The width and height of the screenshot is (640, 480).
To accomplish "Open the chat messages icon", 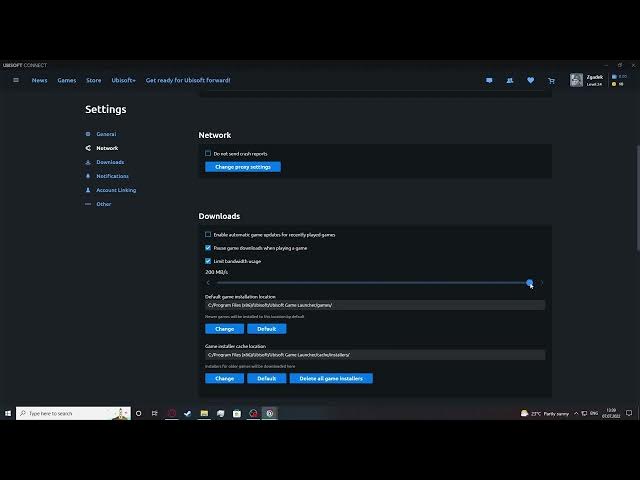I will [489, 80].
